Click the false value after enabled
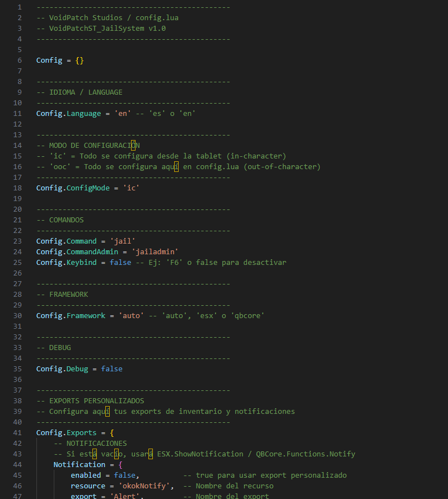Image resolution: width=448 pixels, height=499 pixels. click(125, 475)
